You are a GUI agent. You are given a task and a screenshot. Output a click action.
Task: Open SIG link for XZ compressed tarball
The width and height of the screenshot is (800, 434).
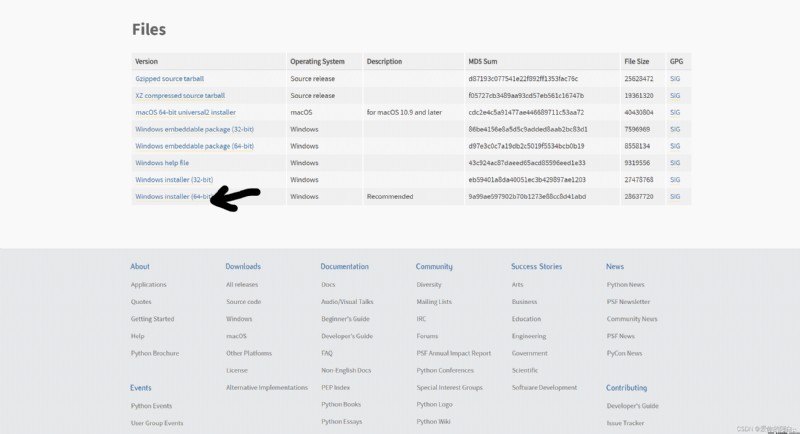click(x=675, y=95)
